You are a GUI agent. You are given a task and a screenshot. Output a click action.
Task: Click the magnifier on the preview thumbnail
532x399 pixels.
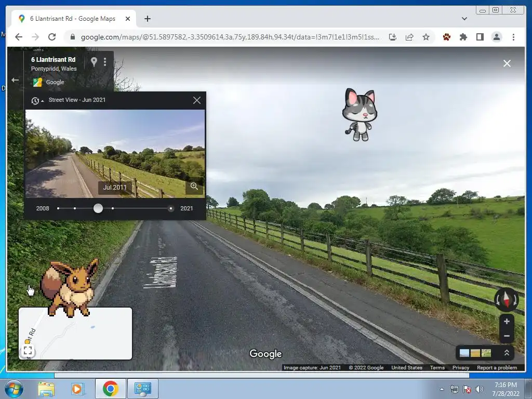[194, 186]
